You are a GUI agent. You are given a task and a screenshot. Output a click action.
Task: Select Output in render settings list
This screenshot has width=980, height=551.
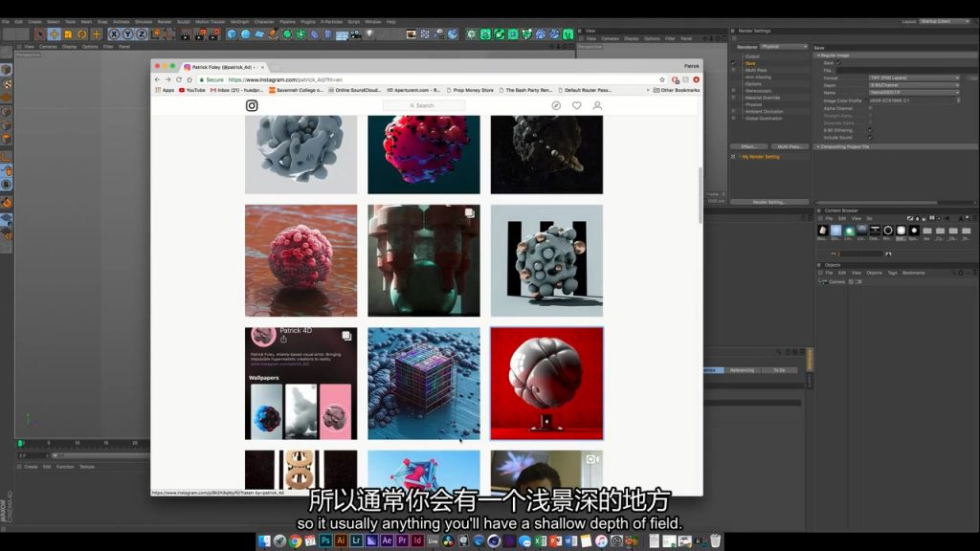point(752,56)
